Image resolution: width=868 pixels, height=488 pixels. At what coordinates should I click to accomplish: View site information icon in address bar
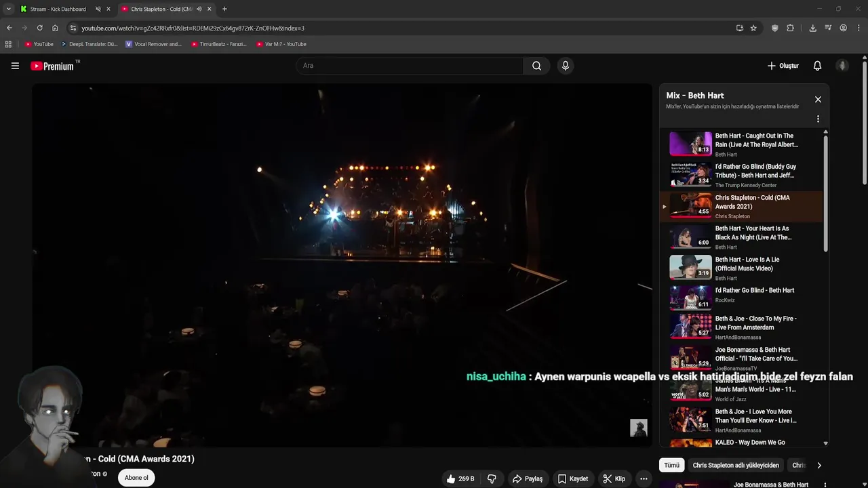[73, 28]
